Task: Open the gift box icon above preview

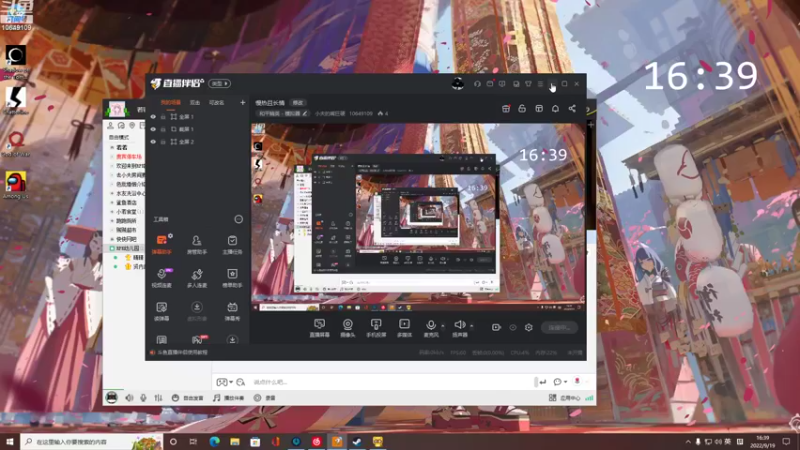Action: pos(506,109)
